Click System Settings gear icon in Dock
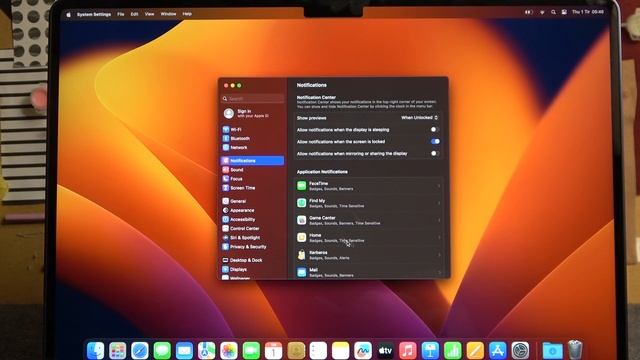This screenshot has height=360, width=640. pos(520,350)
